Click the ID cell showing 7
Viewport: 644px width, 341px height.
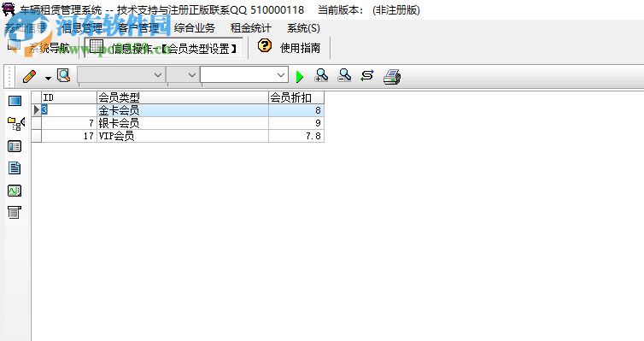click(x=69, y=123)
